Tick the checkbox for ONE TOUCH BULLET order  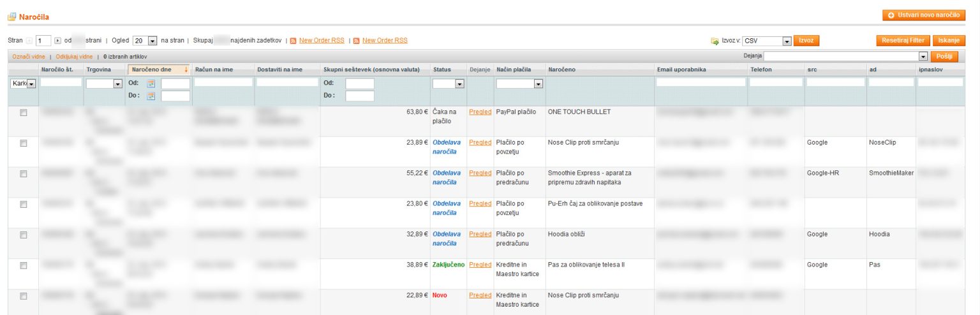(x=24, y=112)
